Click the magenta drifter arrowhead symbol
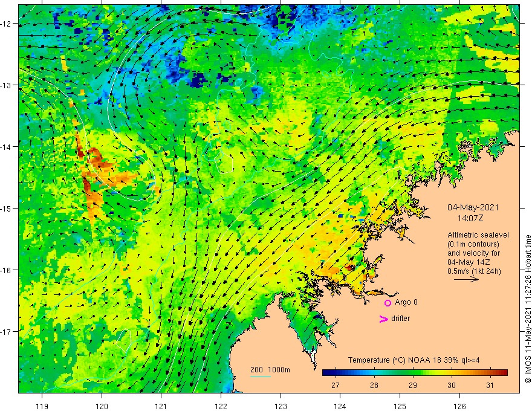532x411 pixels. (x=383, y=319)
